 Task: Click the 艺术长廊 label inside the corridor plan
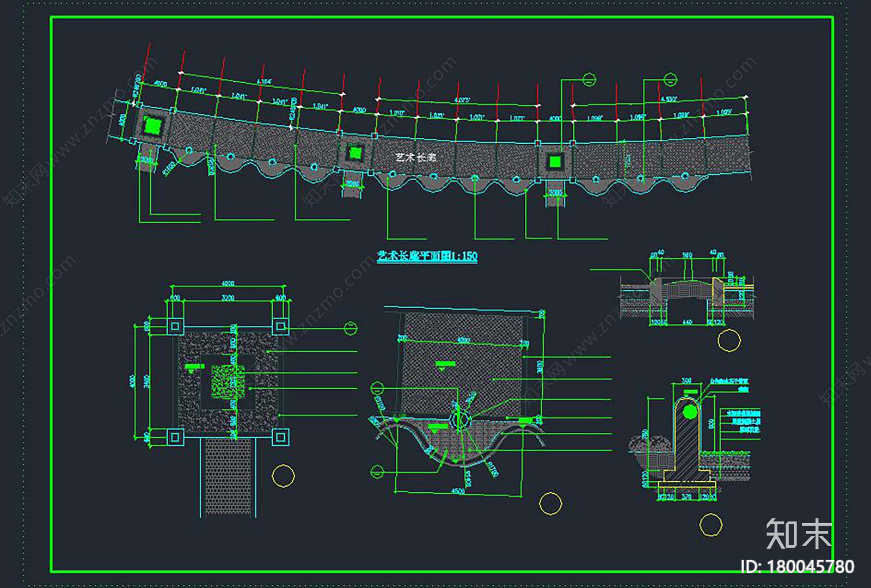coord(416,157)
